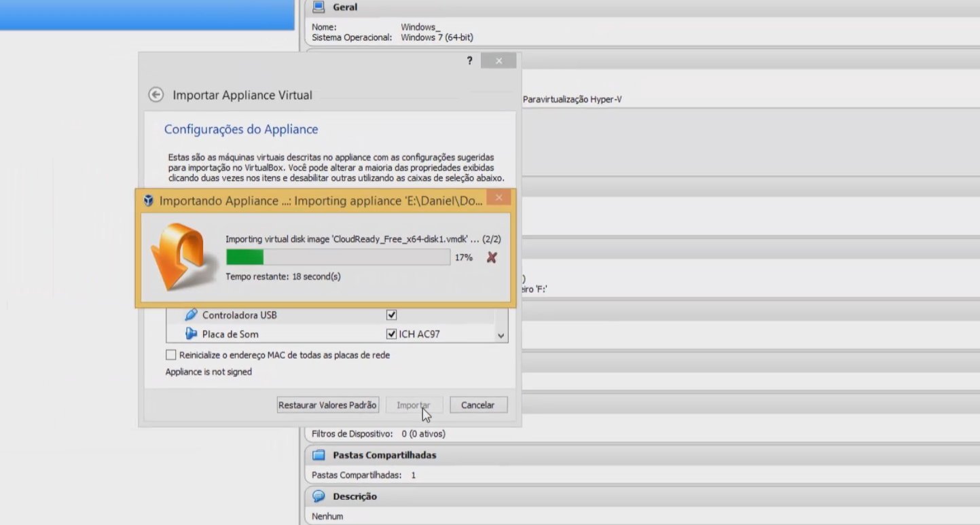
Task: Enable Reinicialize o endereço MAC checkbox
Action: coord(171,355)
